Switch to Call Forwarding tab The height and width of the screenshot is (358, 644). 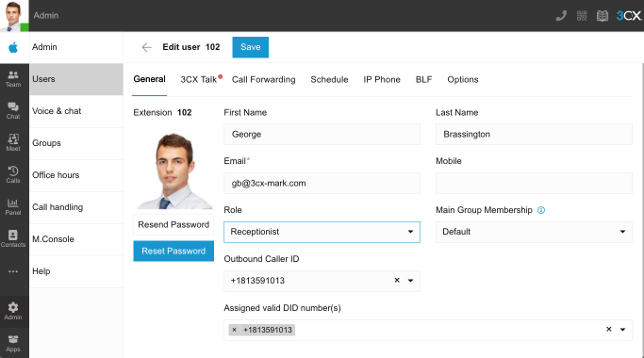(264, 80)
